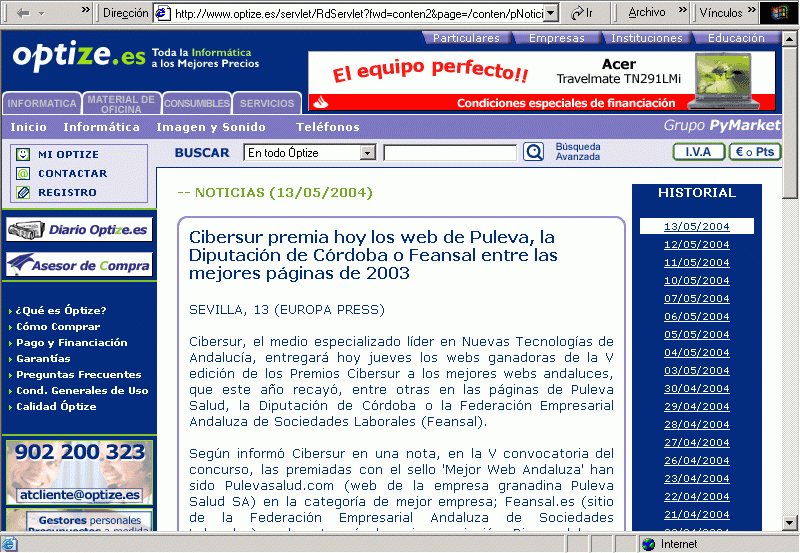Click the Gestores personales banner
The image size is (800, 553).
[80, 520]
